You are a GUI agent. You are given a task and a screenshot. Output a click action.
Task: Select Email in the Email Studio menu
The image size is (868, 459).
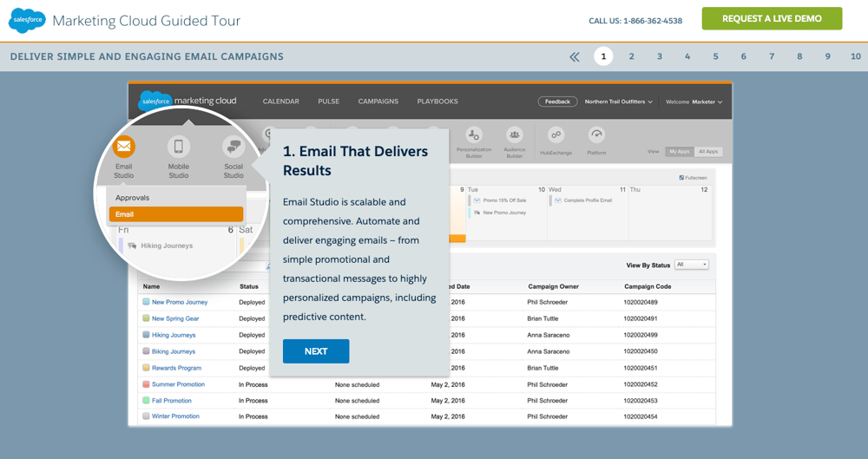(x=176, y=214)
